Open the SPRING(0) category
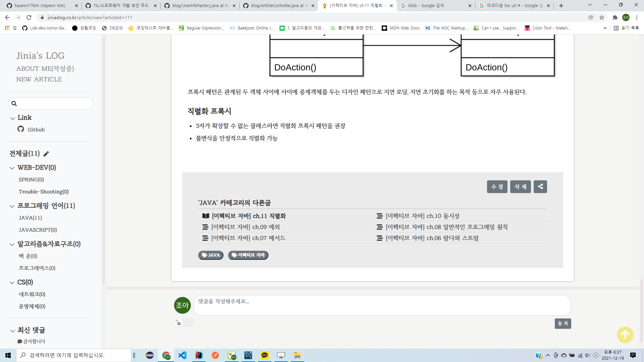Viewport: 644px width, 362px height. (31, 180)
